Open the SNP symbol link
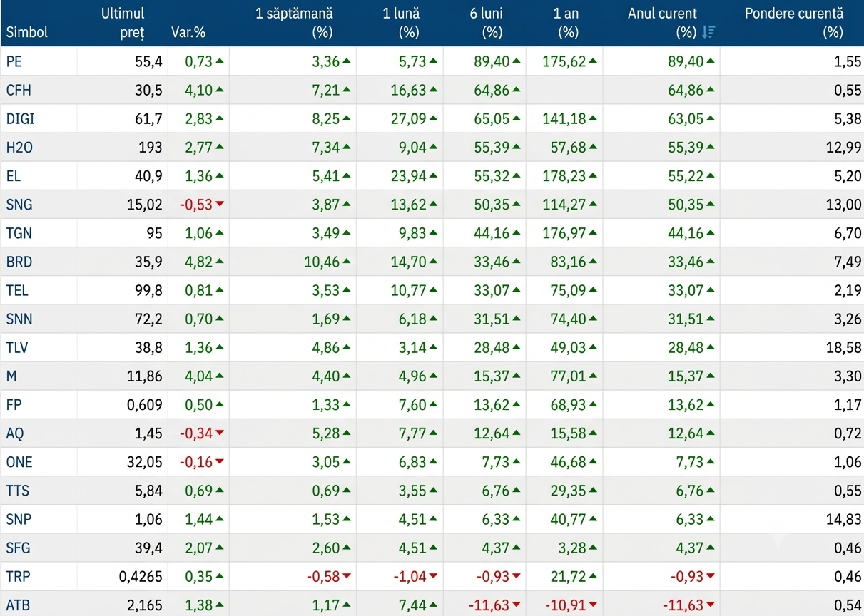Screen dimensions: 864x616 click(x=19, y=519)
